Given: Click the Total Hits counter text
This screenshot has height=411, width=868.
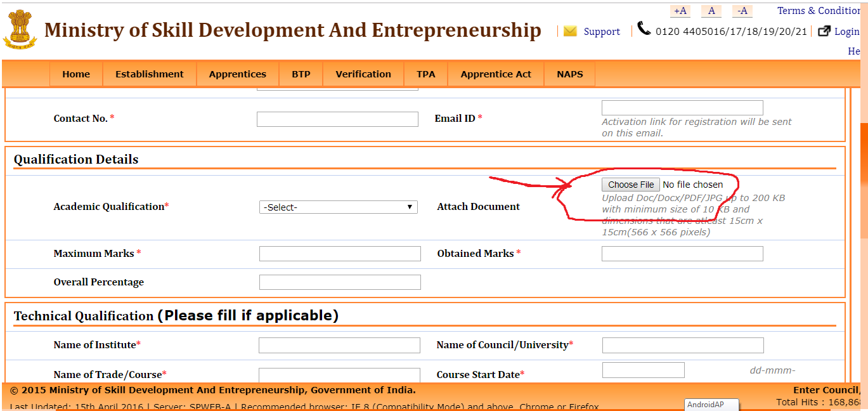Looking at the screenshot, I should pyautogui.click(x=819, y=402).
